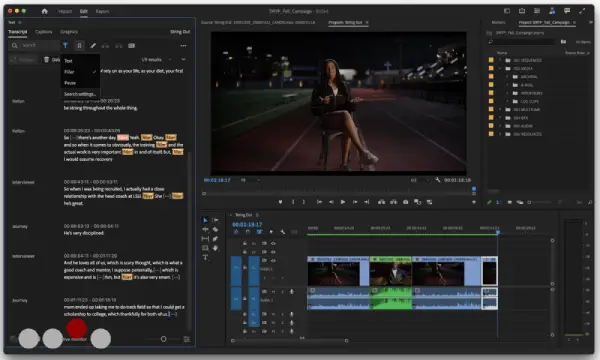Click the first Kellen speaker label
The image size is (600, 360).
(18, 101)
